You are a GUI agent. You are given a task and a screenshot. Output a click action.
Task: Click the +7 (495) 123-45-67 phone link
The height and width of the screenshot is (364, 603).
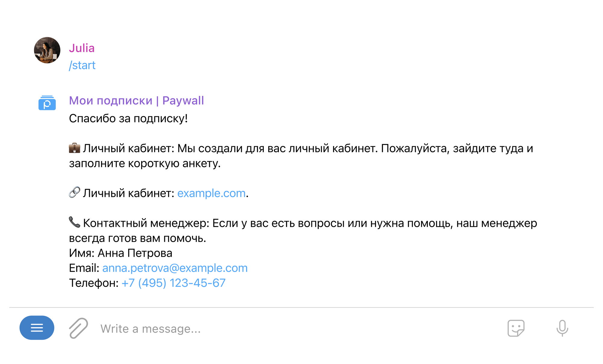pos(173,283)
